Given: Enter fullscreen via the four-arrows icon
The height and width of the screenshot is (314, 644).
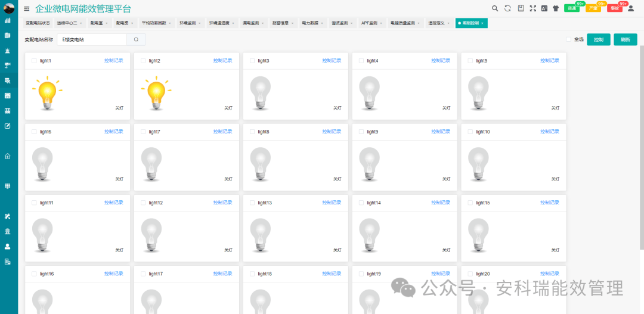Looking at the screenshot, I should [533, 8].
